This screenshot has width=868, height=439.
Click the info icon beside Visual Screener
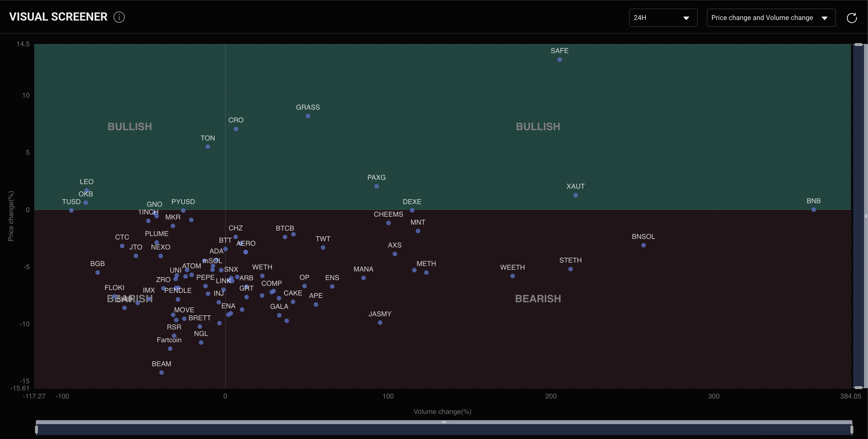click(x=119, y=17)
